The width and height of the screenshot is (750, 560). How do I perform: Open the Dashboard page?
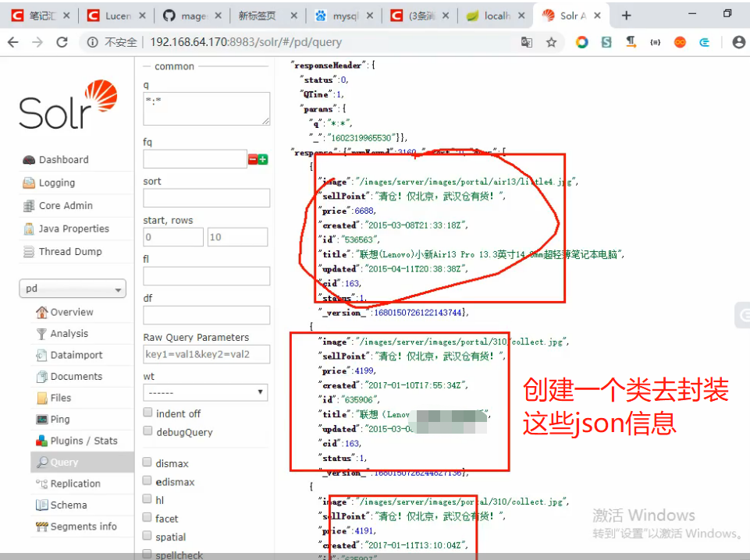click(63, 160)
